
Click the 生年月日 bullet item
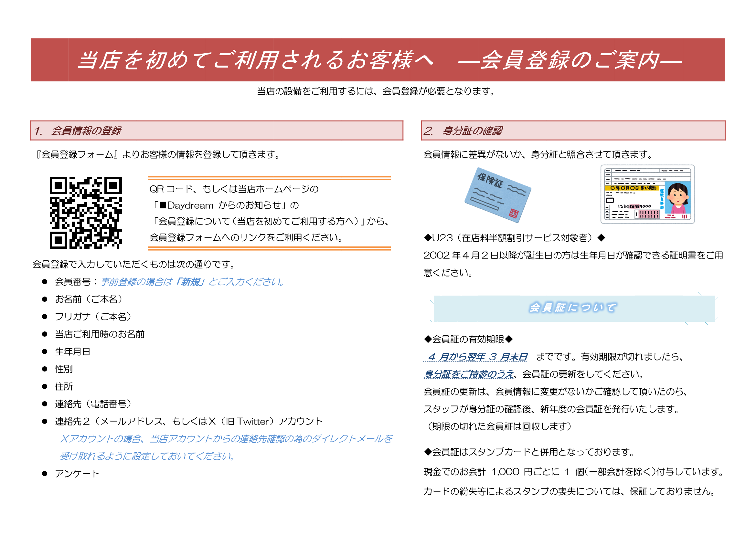(x=72, y=352)
